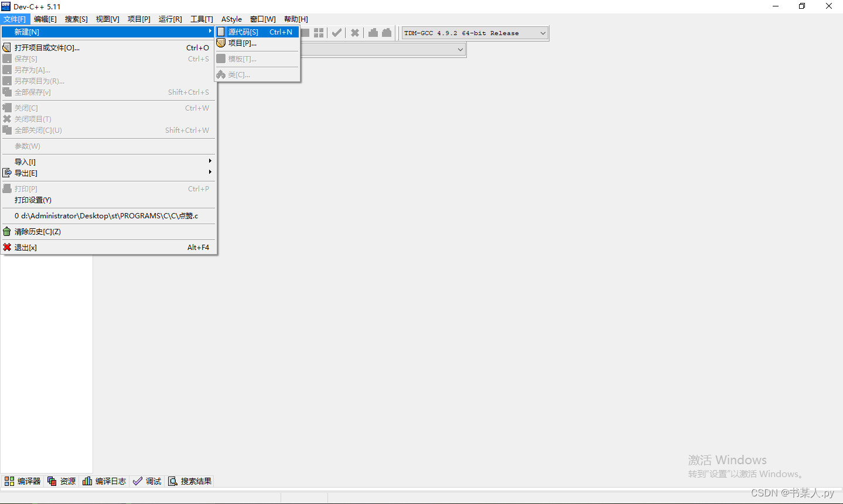Open the AStyle menu
The image size is (843, 504).
[231, 19]
